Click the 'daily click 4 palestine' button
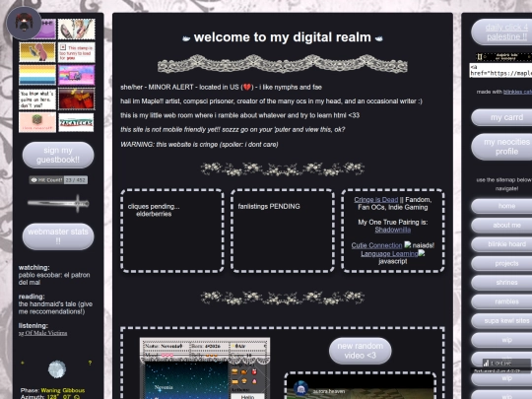The image size is (532, 399). tap(501, 32)
